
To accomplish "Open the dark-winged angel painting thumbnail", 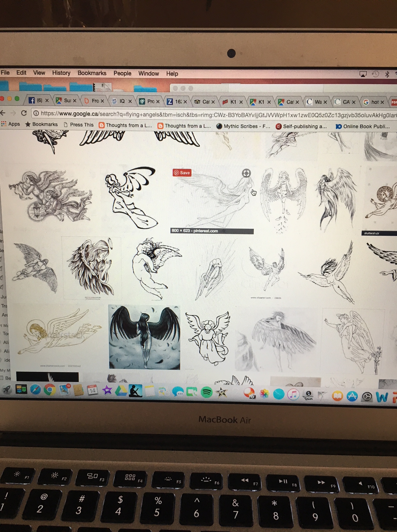I will click(144, 337).
